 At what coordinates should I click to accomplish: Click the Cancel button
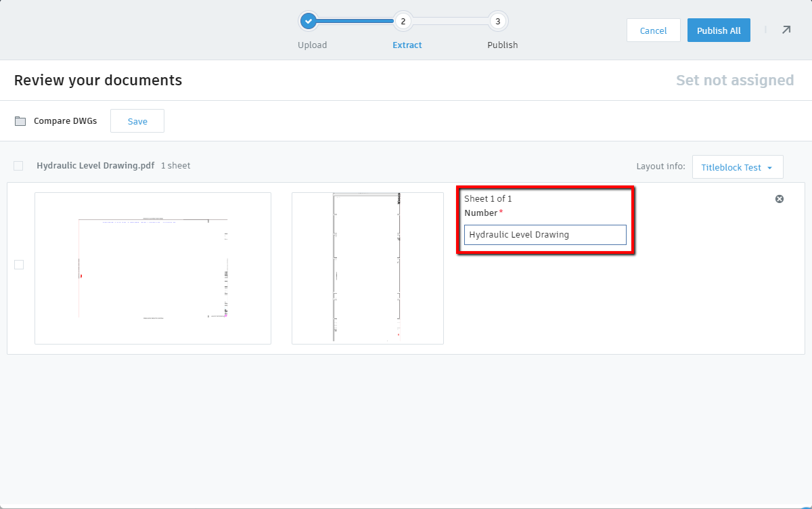(654, 30)
